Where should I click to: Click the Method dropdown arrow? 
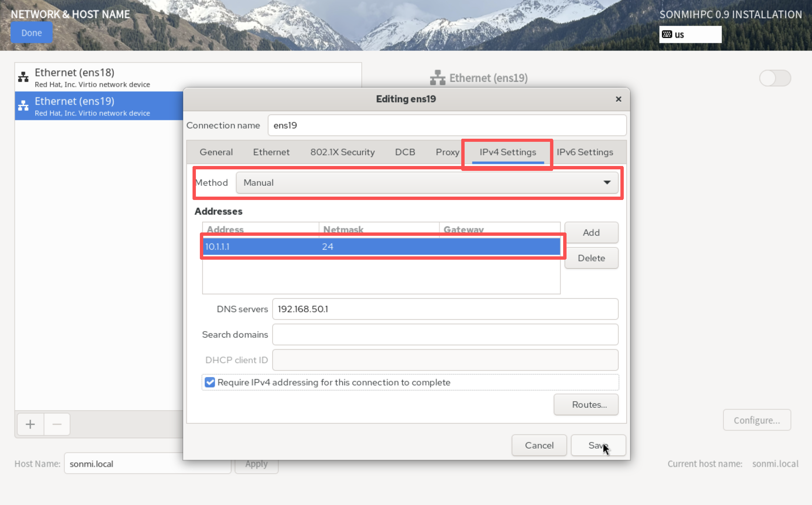[x=607, y=183]
